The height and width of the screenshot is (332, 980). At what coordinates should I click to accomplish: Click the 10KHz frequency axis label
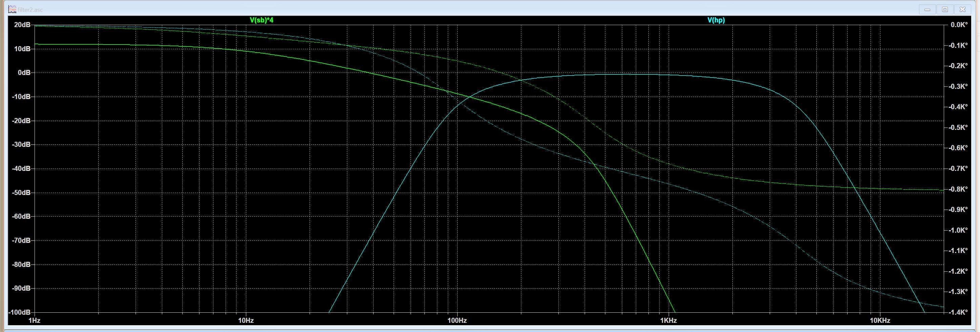pyautogui.click(x=880, y=320)
